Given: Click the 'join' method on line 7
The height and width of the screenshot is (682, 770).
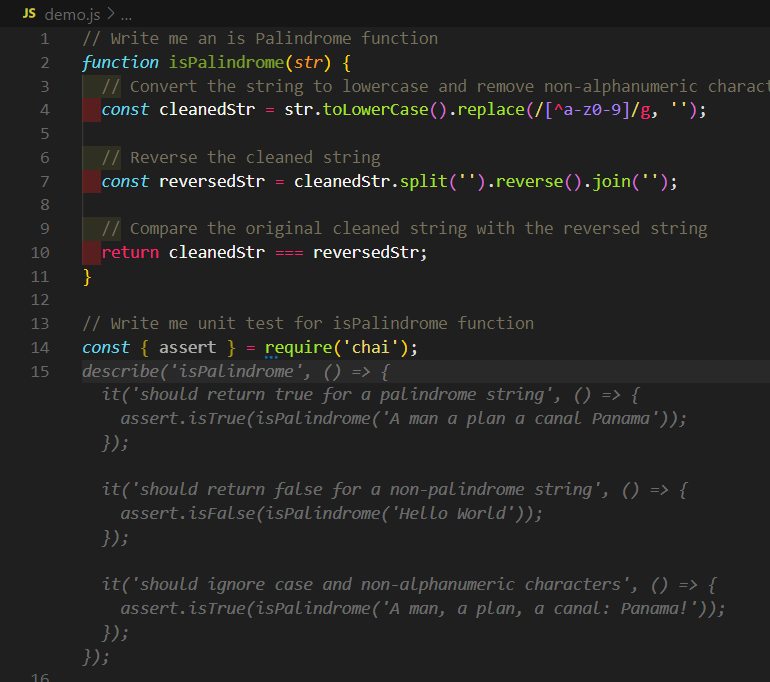Looking at the screenshot, I should point(611,182).
